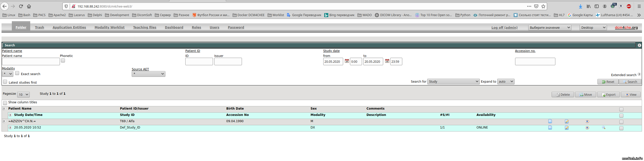Open the 'Search for' Study dropdown
This screenshot has width=644, height=161.
click(x=453, y=81)
